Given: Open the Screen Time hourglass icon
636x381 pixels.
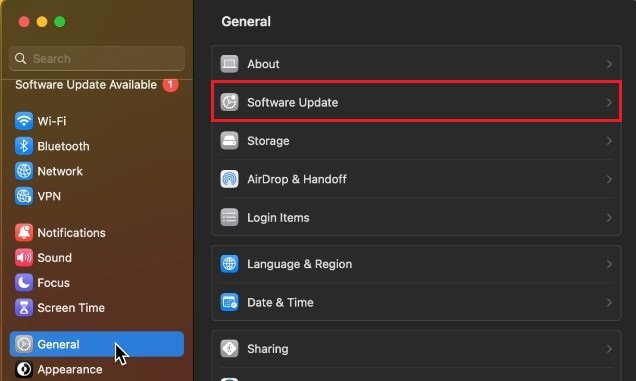Looking at the screenshot, I should (24, 308).
